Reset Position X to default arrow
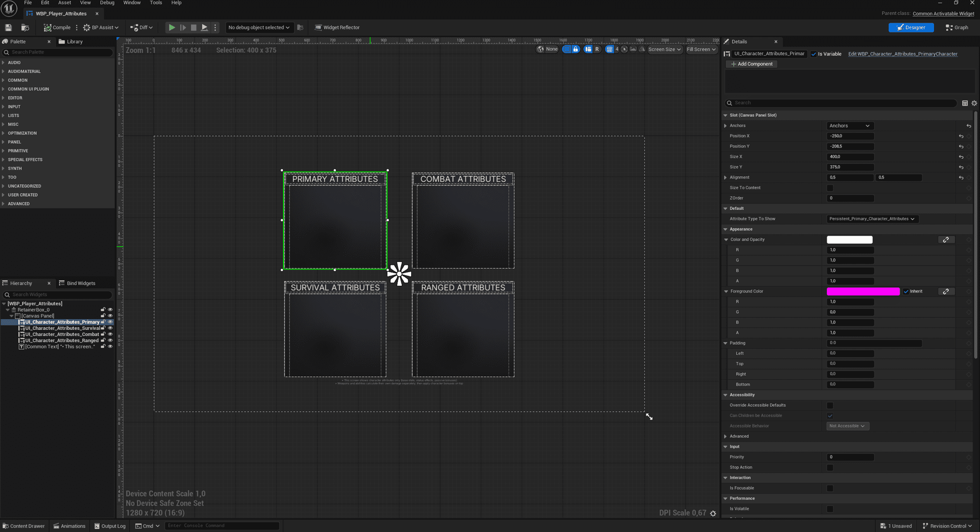Image resolution: width=980 pixels, height=532 pixels. tap(961, 136)
